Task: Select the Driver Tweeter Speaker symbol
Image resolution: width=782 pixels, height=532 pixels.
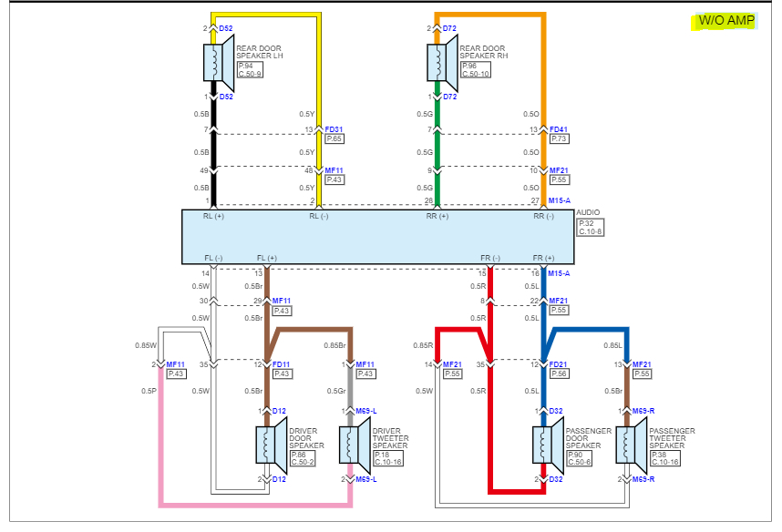Action: coord(351,446)
